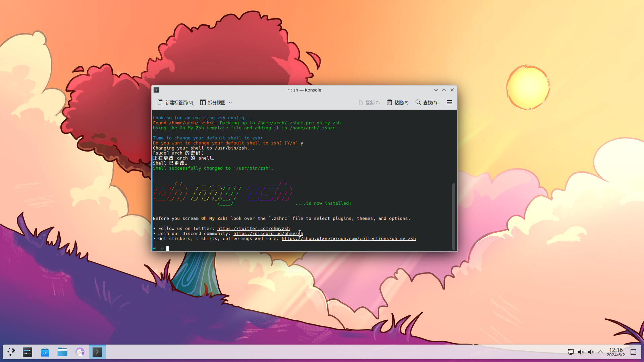
Task: Expand the small arrow beside 新建标签页(N)
Action: point(194,106)
